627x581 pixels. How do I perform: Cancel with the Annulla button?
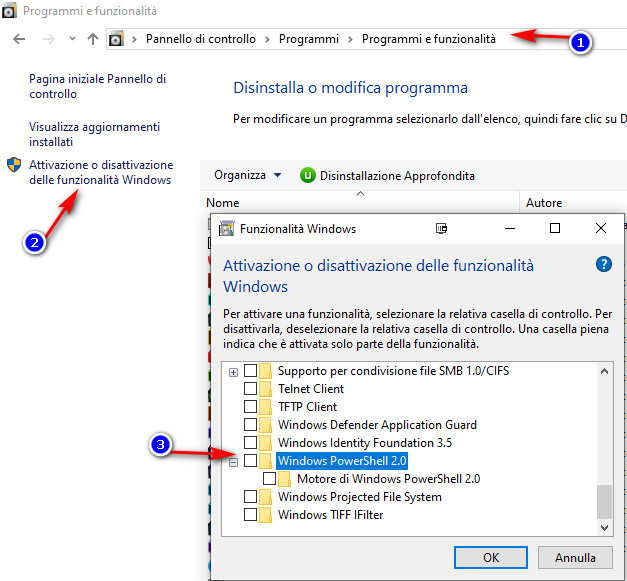575,557
